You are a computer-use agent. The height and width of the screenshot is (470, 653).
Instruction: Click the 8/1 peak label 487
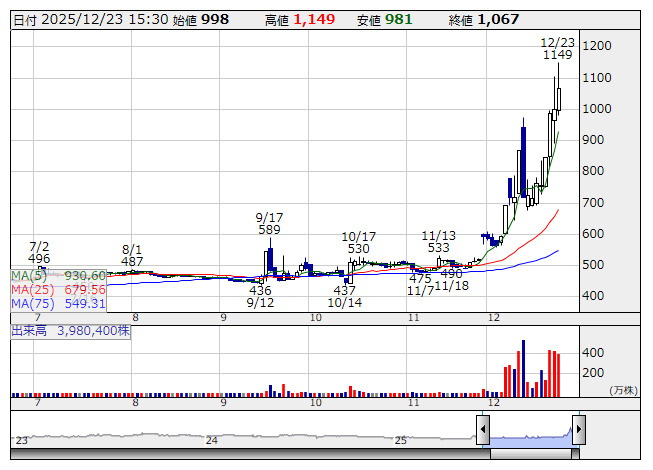pyautogui.click(x=133, y=261)
